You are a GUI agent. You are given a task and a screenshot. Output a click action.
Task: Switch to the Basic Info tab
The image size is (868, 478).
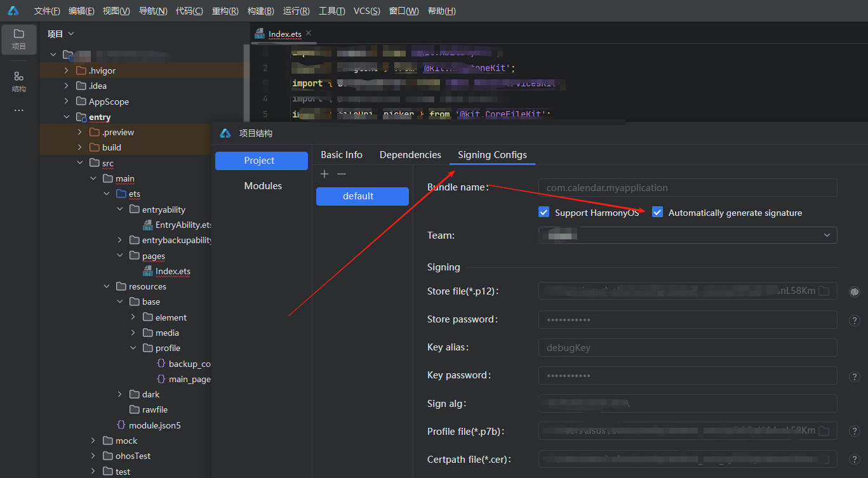pyautogui.click(x=342, y=155)
